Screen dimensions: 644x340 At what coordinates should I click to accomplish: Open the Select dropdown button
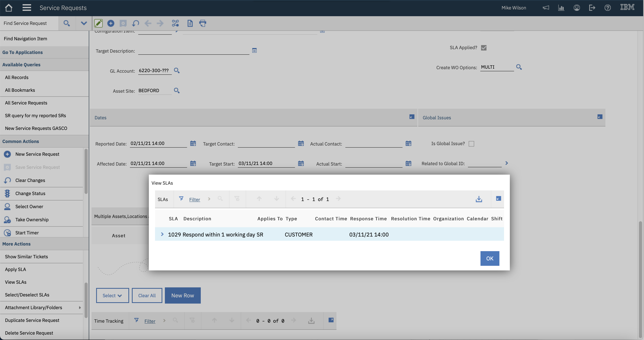tap(112, 295)
